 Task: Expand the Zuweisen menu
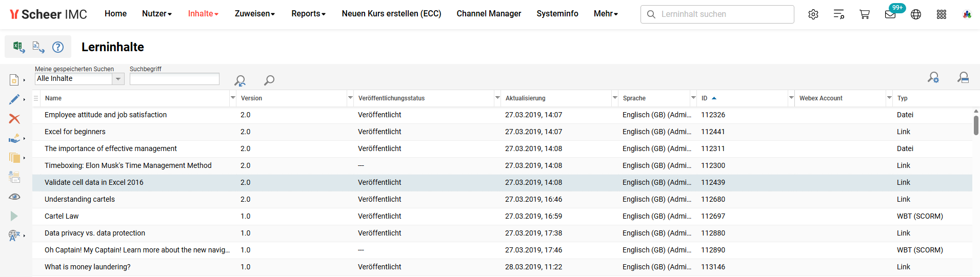pyautogui.click(x=255, y=14)
